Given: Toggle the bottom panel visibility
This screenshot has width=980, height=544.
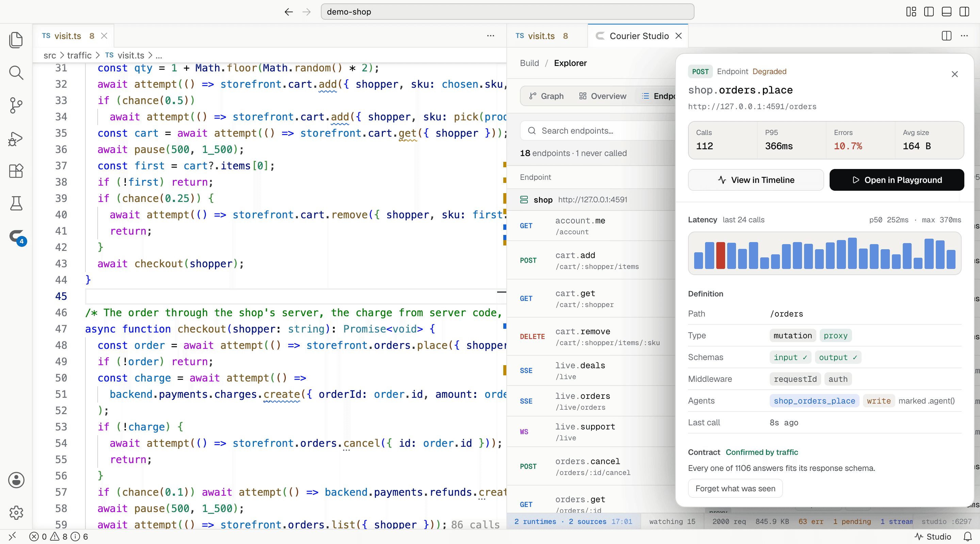Looking at the screenshot, I should point(947,12).
